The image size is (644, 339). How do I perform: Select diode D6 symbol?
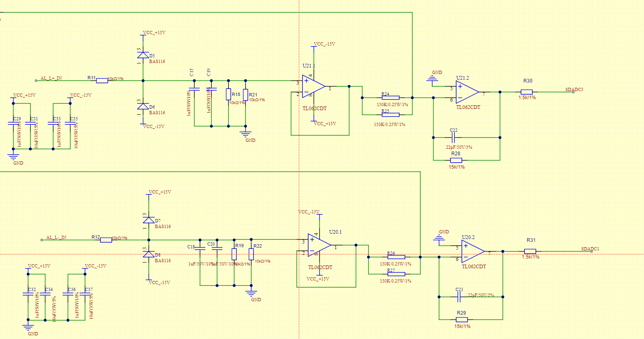[x=143, y=106]
